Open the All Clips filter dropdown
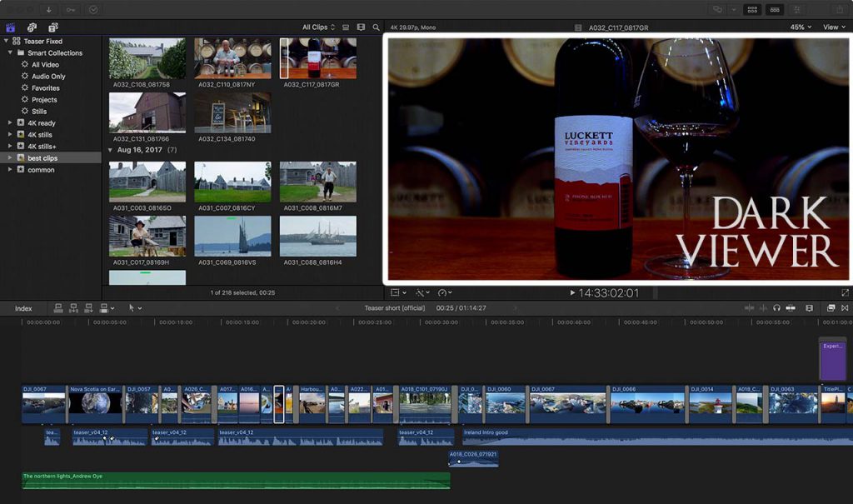The width and height of the screenshot is (853, 504). pos(318,27)
